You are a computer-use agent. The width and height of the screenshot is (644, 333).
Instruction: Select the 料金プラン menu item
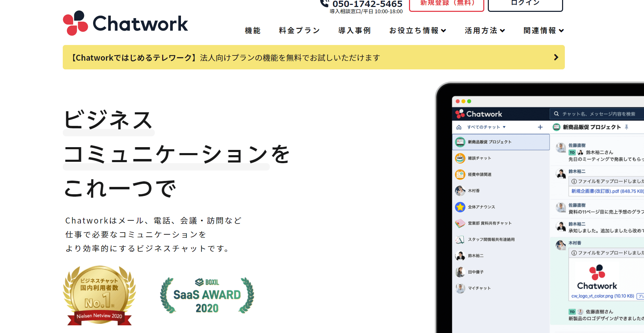(x=298, y=30)
